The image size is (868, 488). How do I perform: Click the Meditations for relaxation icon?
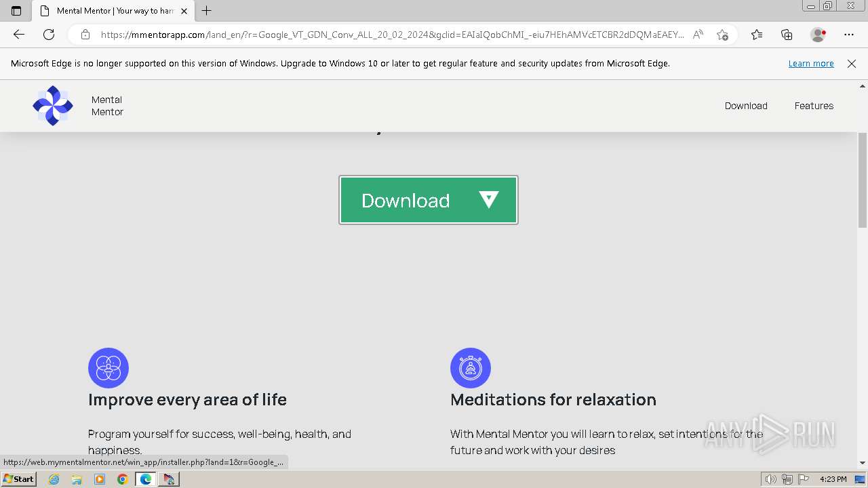click(x=471, y=368)
